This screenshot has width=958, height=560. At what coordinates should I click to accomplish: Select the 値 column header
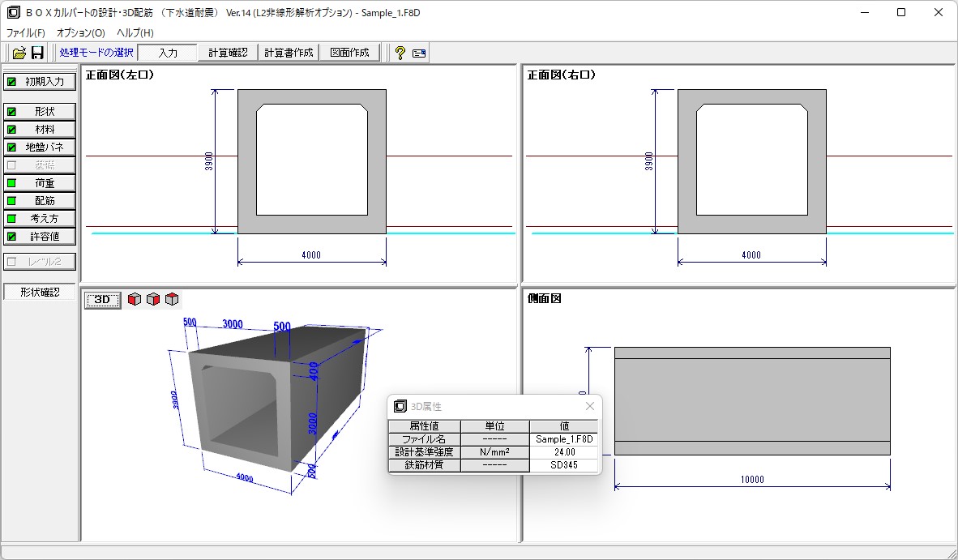tap(564, 426)
